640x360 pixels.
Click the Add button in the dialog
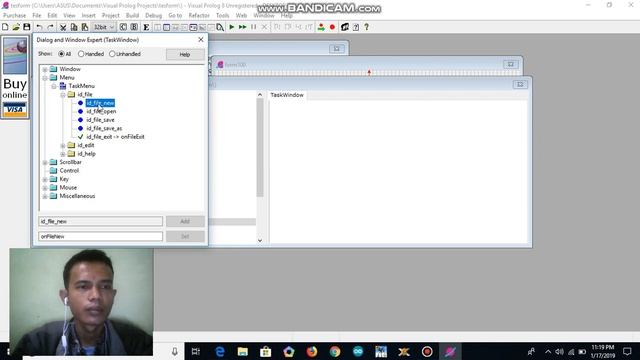185,221
